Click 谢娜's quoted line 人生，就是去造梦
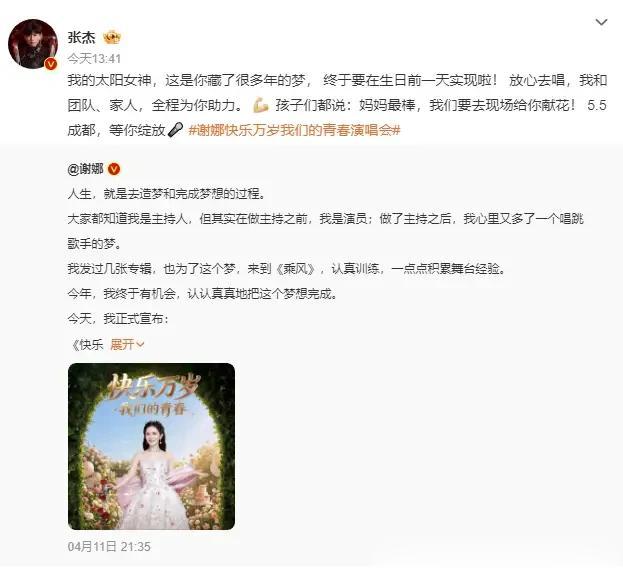 (x=166, y=194)
